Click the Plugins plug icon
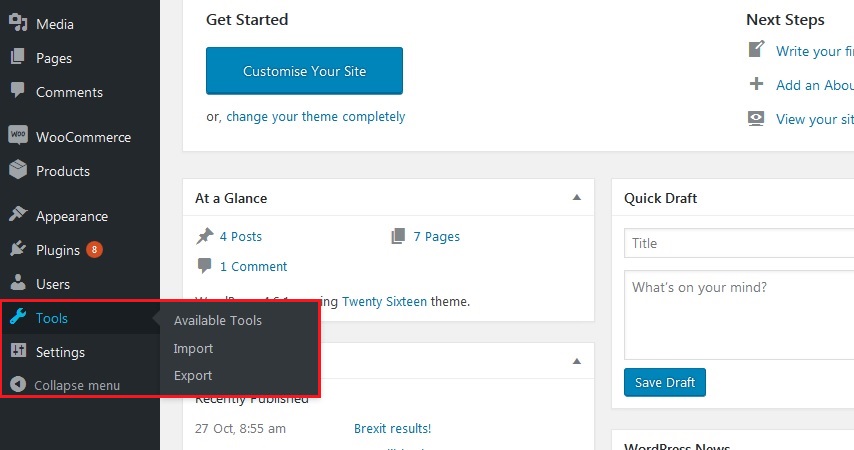The image size is (854, 450). pyautogui.click(x=18, y=249)
